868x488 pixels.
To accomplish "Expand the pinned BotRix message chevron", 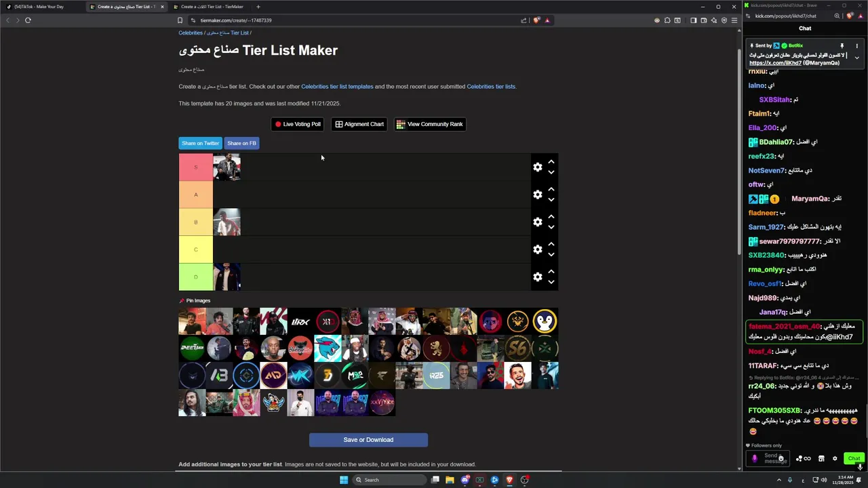I will (856, 58).
